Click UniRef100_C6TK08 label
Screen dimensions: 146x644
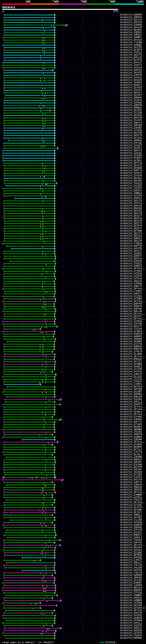click(x=131, y=278)
